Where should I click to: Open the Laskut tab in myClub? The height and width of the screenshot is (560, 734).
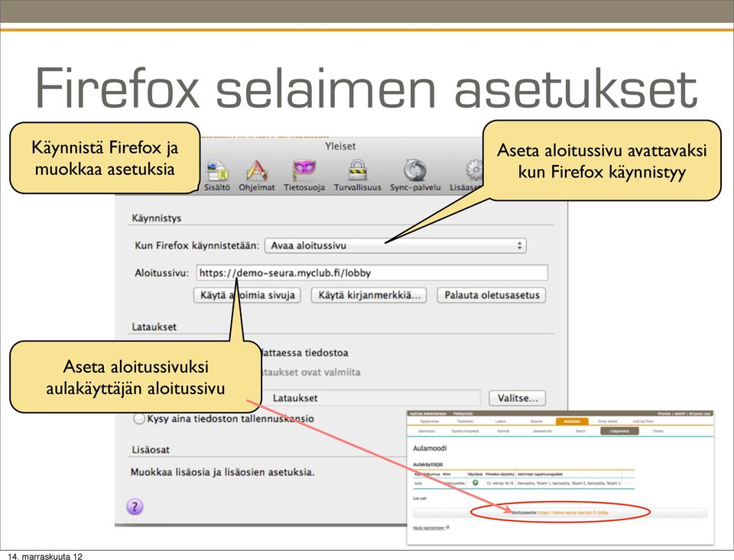coord(500,421)
